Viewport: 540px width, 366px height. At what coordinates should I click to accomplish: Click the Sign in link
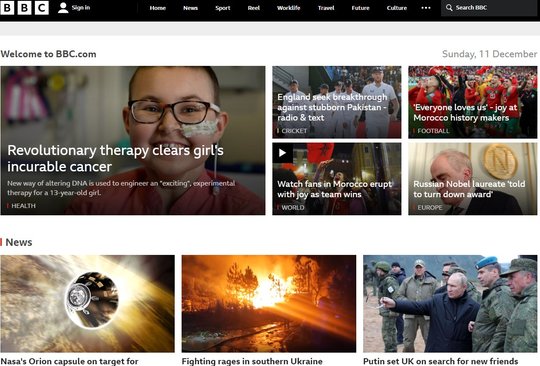click(x=81, y=8)
